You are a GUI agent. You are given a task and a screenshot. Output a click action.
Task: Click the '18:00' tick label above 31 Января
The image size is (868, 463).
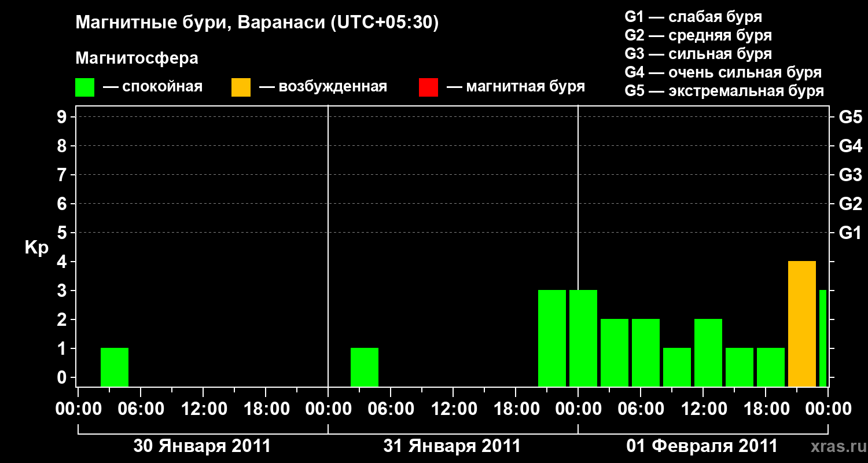point(516,409)
